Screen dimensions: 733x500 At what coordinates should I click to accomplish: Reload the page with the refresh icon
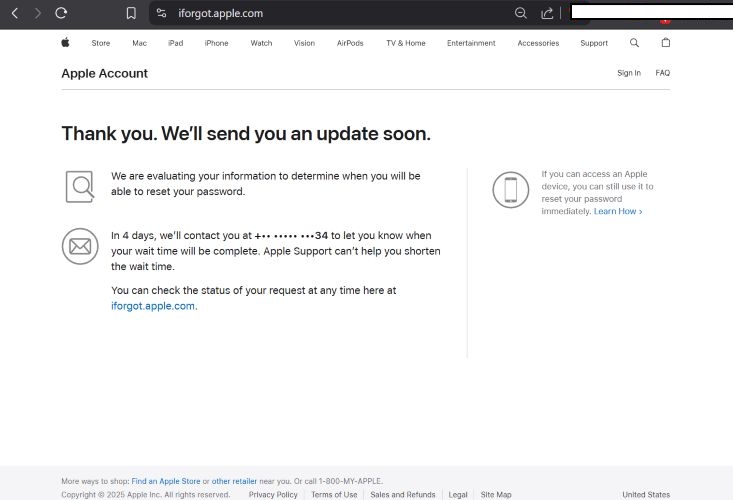pos(61,13)
